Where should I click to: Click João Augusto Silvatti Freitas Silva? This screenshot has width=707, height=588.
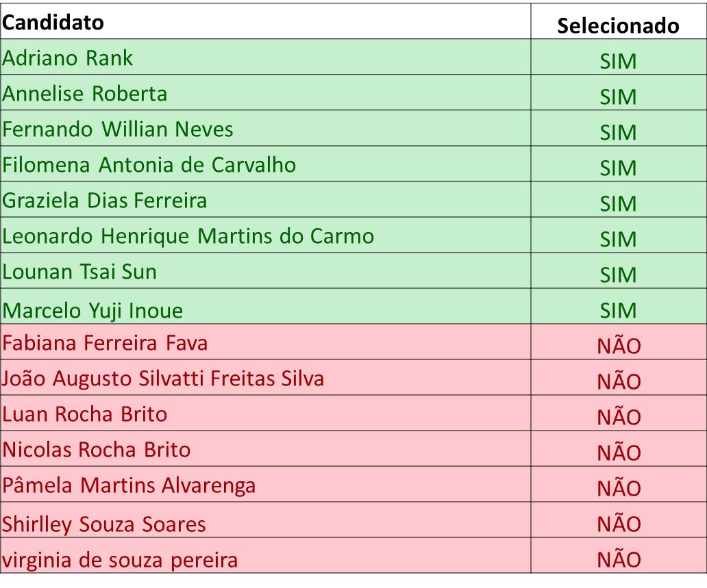[x=163, y=379]
